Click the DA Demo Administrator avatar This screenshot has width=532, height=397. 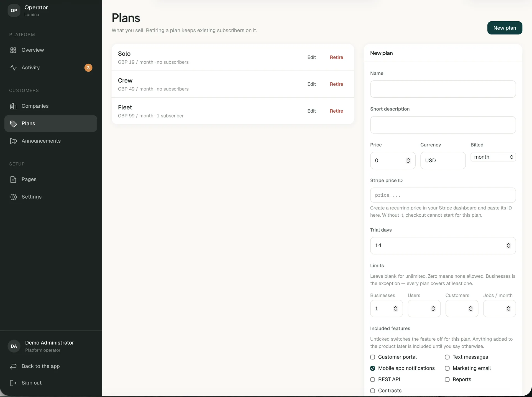point(14,346)
